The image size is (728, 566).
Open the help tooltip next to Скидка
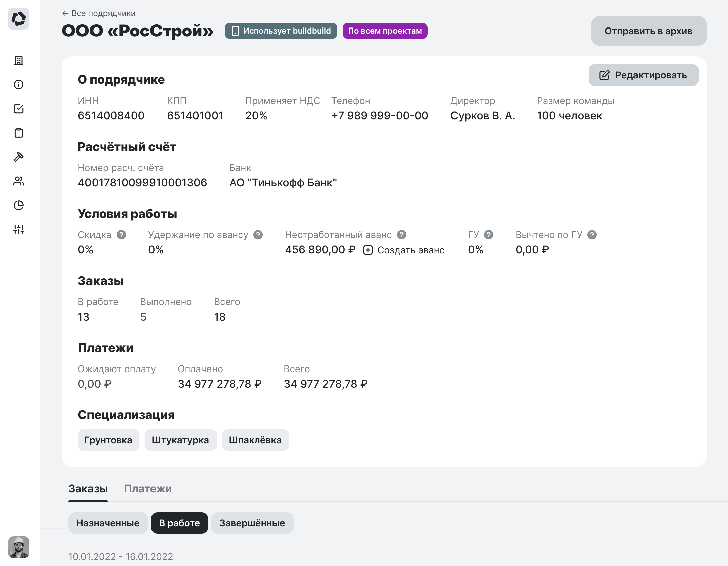(121, 235)
